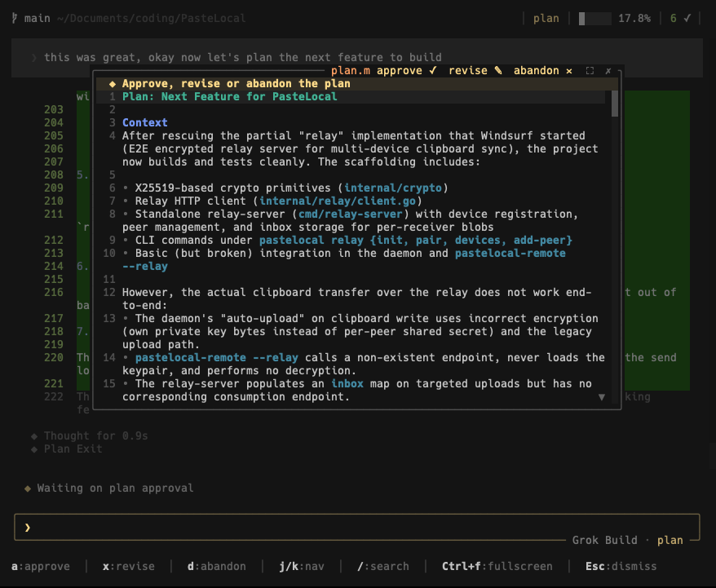Screen dimensions: 716x588
Task: Close plan dialog with the small x icon
Action: point(608,71)
